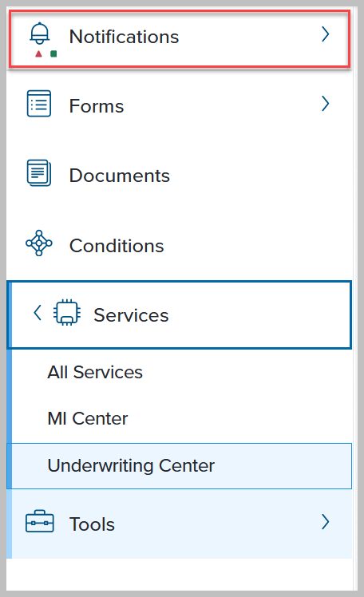Open the Documents menu label
Image resolution: width=364 pixels, height=597 pixels.
click(120, 176)
